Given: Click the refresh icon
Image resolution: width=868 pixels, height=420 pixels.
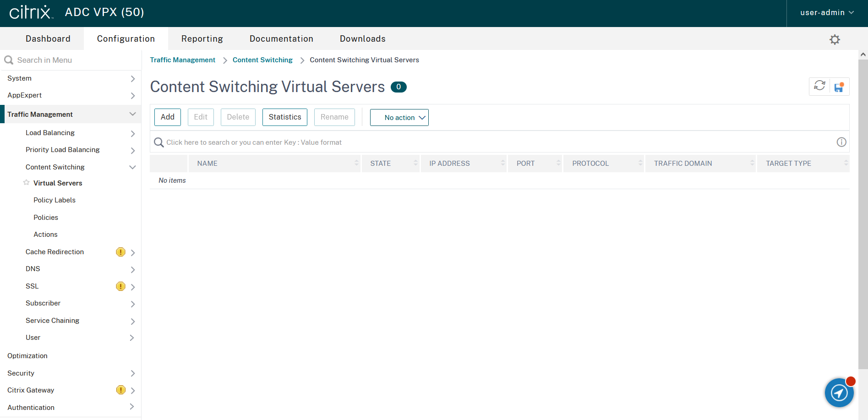Looking at the screenshot, I should pyautogui.click(x=819, y=86).
